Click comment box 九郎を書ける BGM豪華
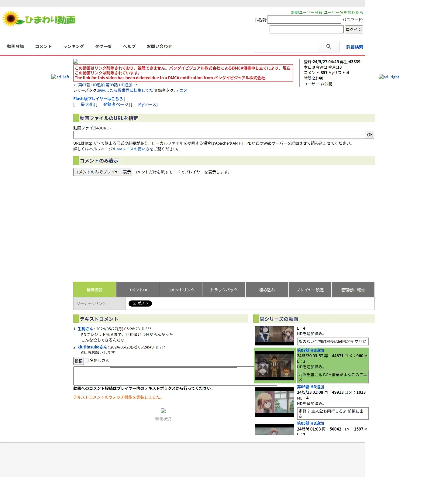This screenshot has height=477, width=448. click(333, 377)
